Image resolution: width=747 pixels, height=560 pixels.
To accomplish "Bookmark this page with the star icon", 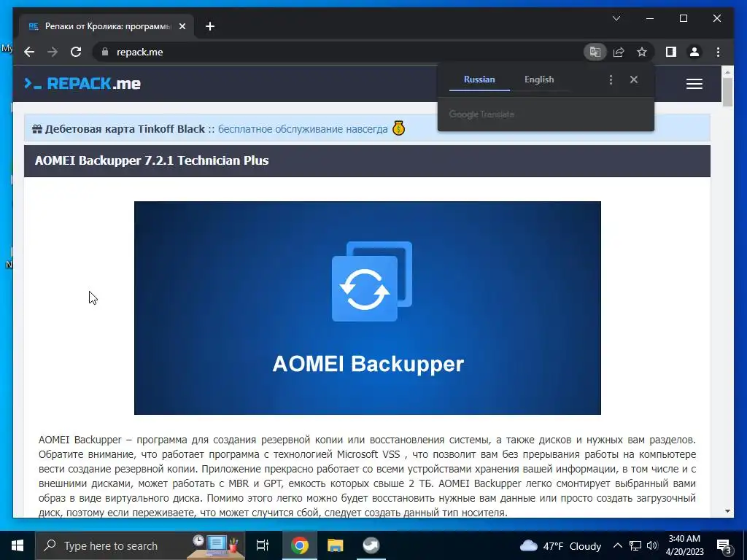I will [642, 52].
